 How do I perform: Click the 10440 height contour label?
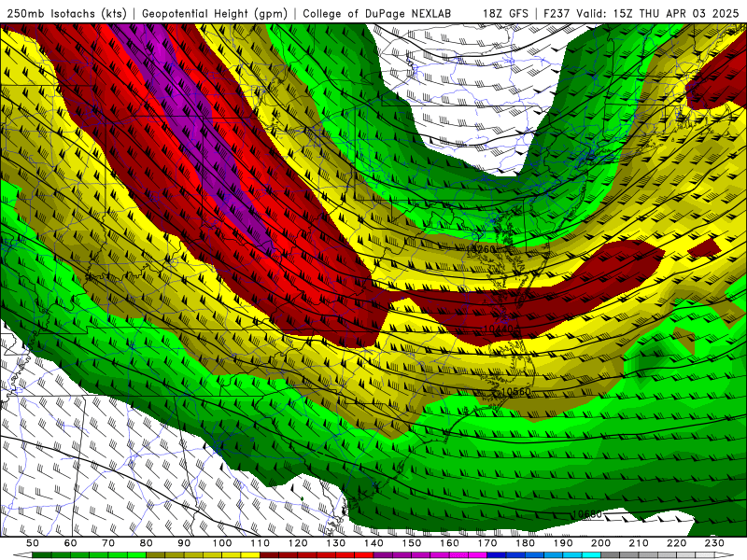coord(499,329)
